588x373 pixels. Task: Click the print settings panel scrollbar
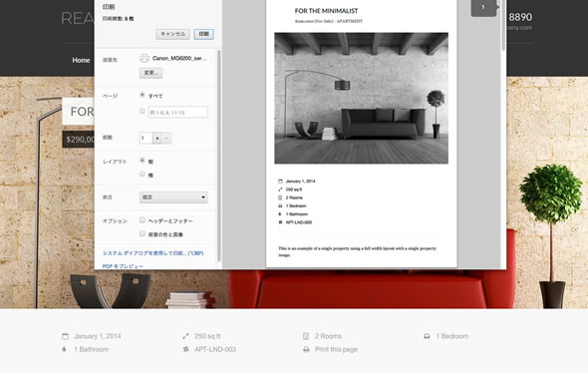coord(219,156)
